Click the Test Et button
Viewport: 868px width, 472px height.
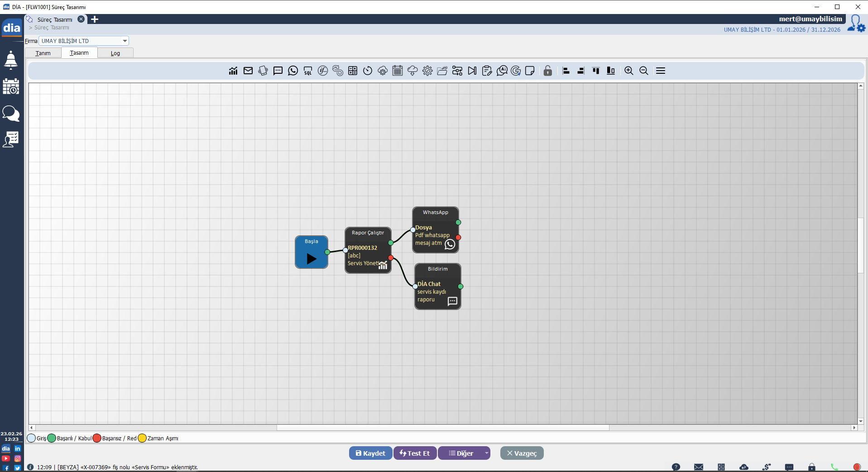415,453
